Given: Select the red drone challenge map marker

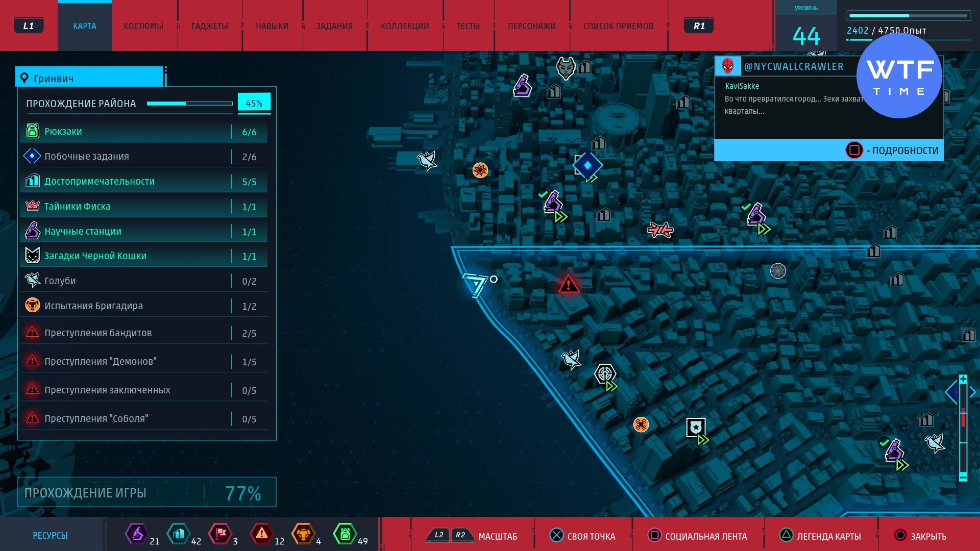Looking at the screenshot, I should click(x=660, y=230).
